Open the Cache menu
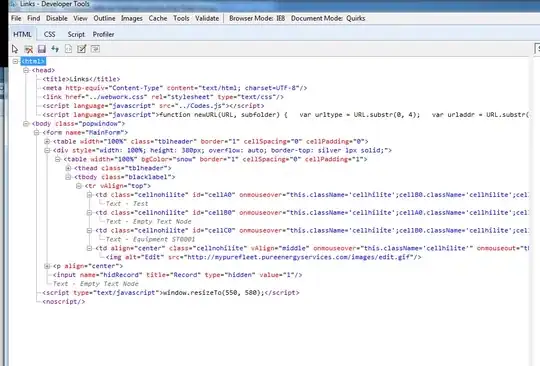The width and height of the screenshot is (540, 366). [x=158, y=19]
